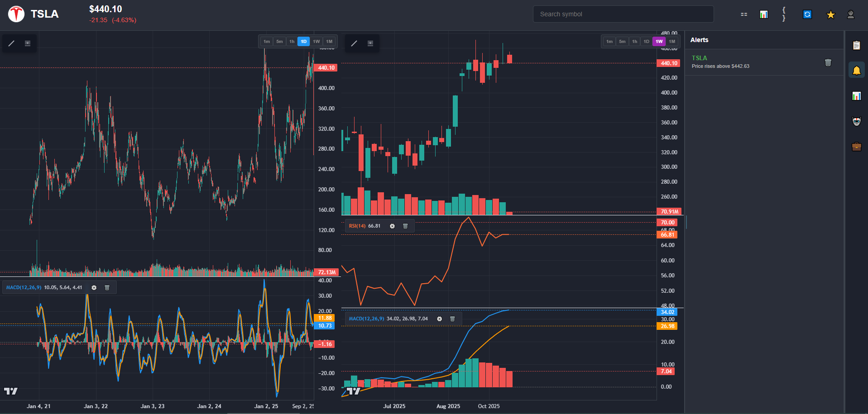Click the double-dash layout icon in header

[x=744, y=14]
